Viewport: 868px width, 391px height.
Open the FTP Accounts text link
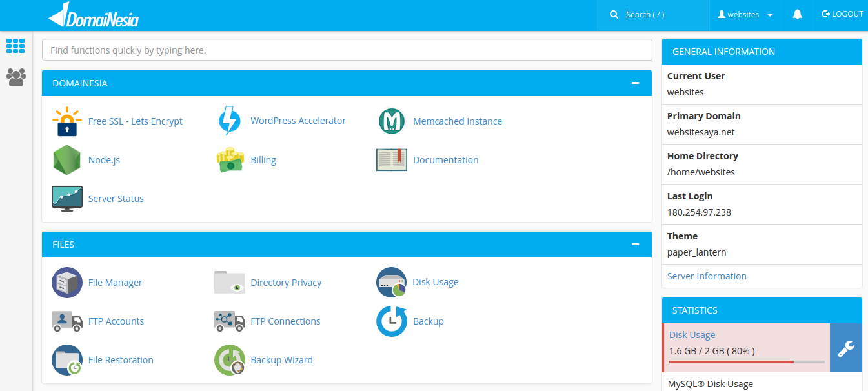[116, 321]
